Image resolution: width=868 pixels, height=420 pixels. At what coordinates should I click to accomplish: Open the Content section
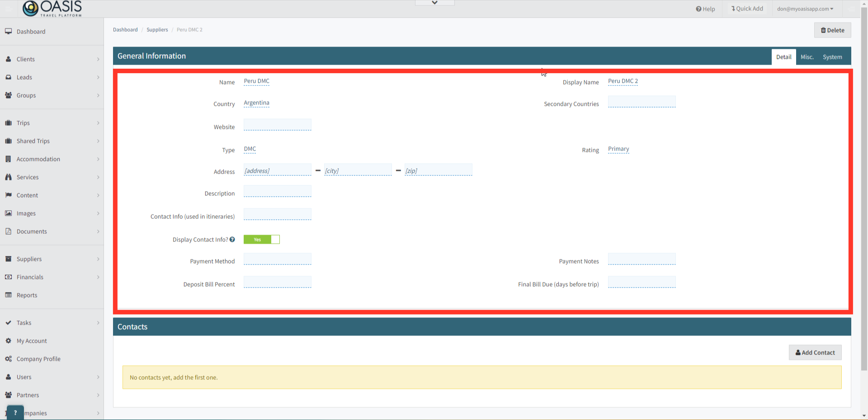[x=27, y=195]
